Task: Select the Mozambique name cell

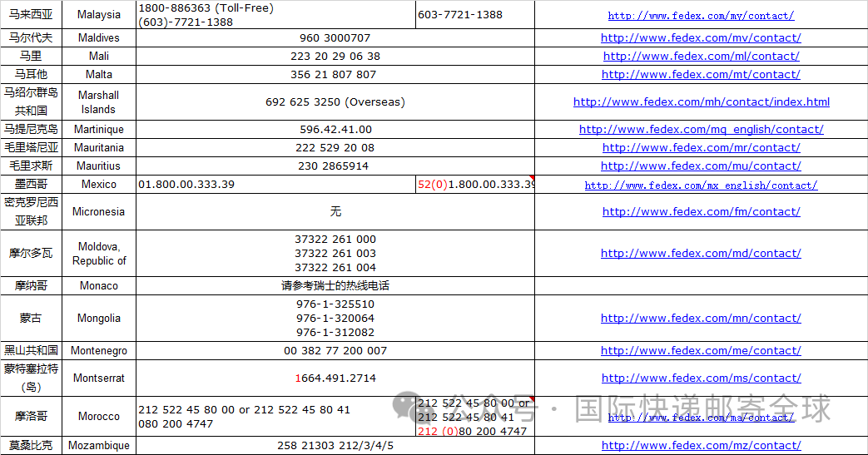Action: point(99,446)
